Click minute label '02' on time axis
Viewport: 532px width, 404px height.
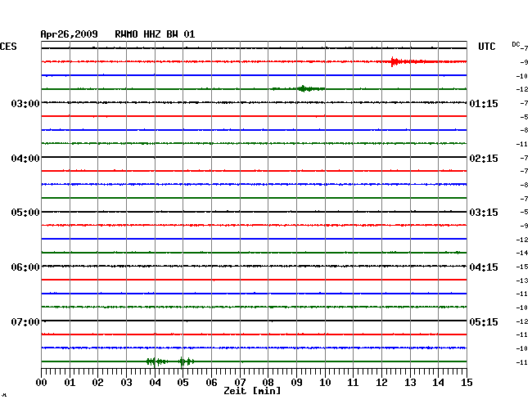[x=97, y=383]
